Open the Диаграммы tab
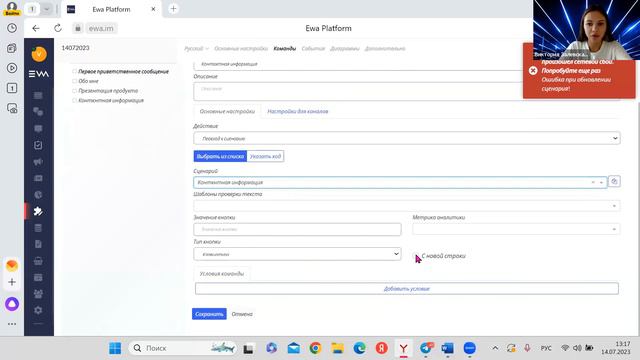 [345, 49]
